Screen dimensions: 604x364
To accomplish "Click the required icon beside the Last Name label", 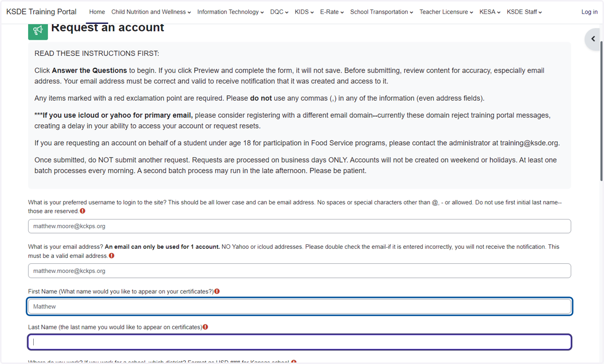I will [205, 327].
